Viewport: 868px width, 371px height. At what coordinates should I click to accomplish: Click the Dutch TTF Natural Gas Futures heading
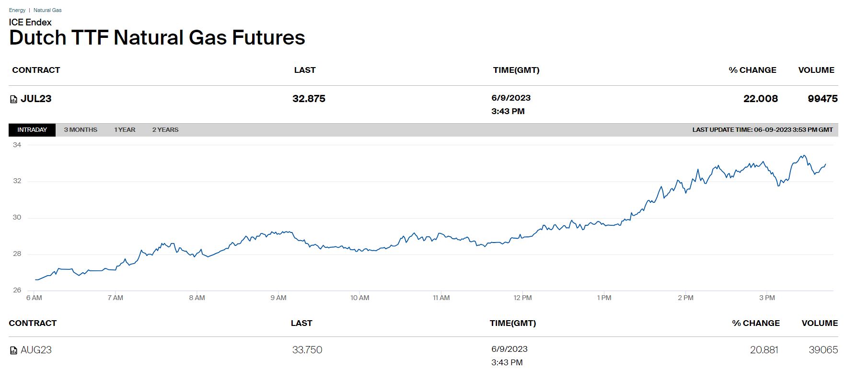pos(157,37)
